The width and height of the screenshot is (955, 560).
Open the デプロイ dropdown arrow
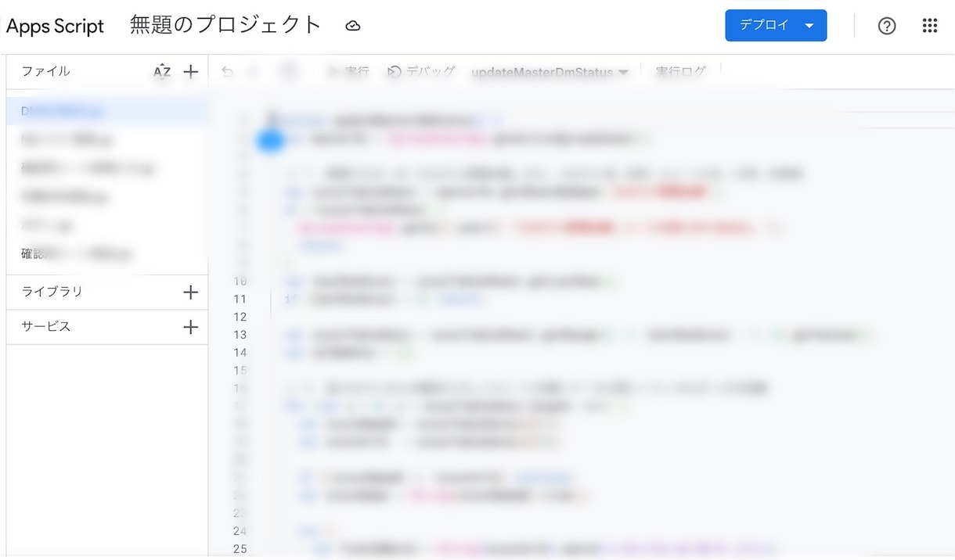tap(809, 26)
